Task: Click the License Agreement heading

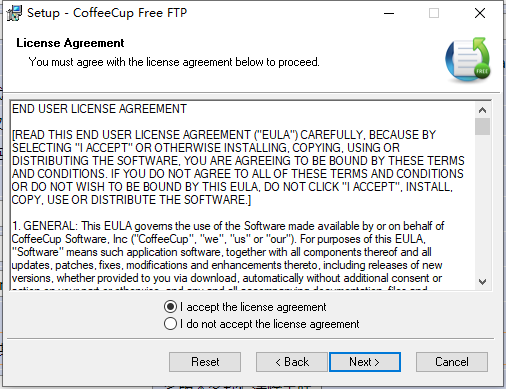Action: [70, 43]
